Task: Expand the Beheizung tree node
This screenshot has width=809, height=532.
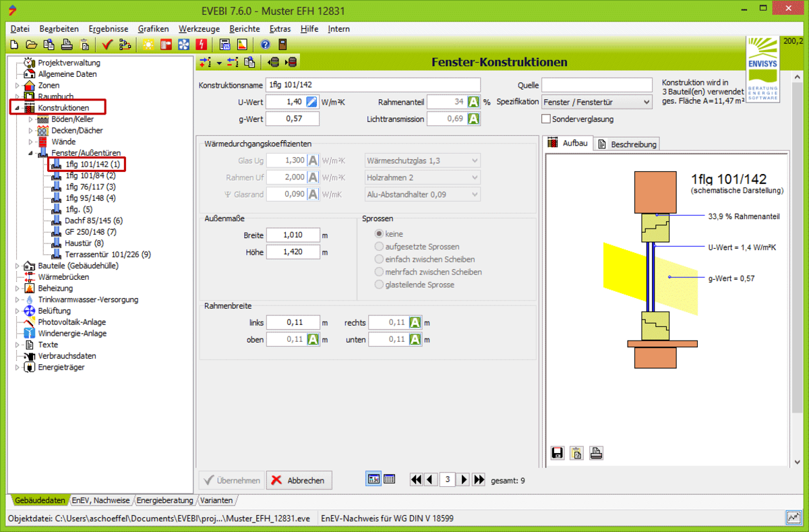Action: (18, 288)
